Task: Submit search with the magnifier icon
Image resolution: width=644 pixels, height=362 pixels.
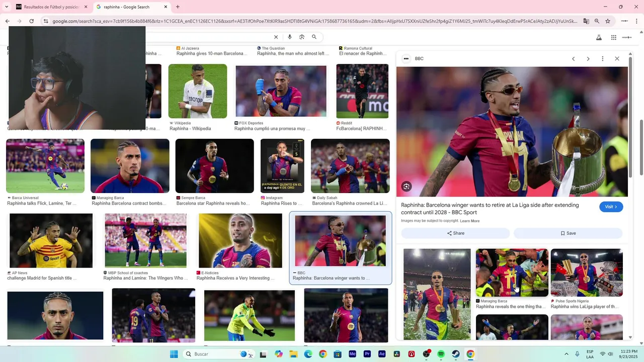Action: (x=314, y=37)
